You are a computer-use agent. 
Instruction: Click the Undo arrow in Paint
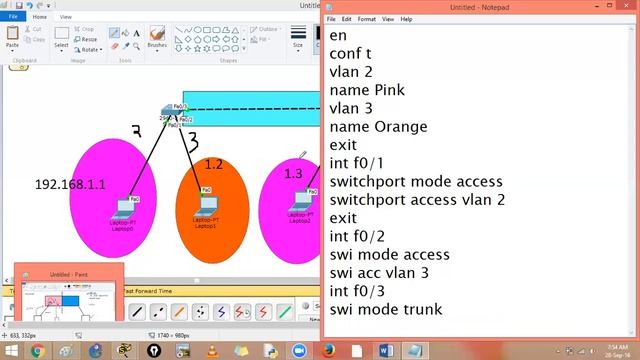coord(29,5)
